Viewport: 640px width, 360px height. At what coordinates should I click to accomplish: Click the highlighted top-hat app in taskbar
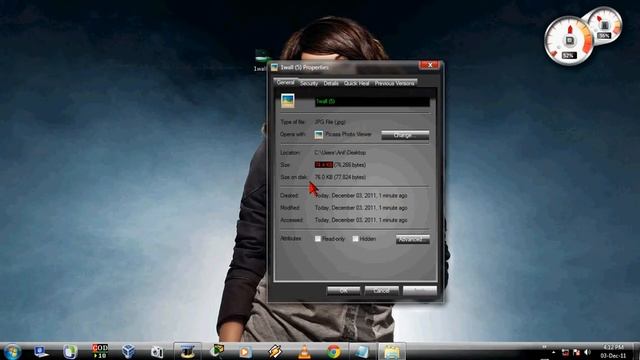(187, 351)
